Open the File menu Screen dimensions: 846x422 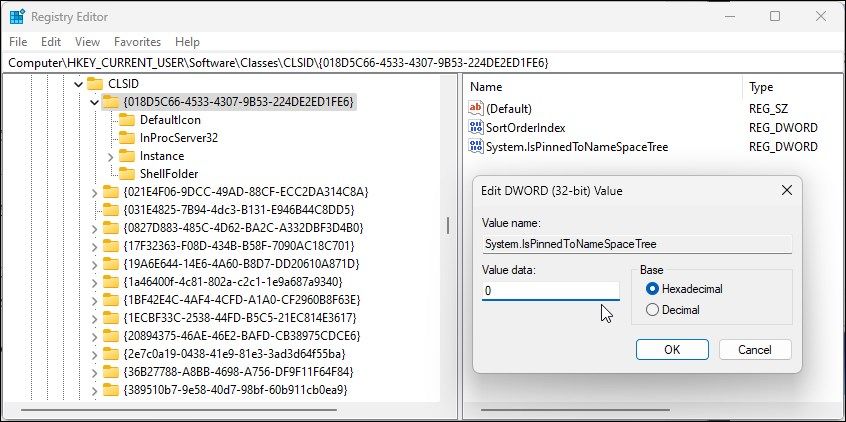(x=18, y=42)
